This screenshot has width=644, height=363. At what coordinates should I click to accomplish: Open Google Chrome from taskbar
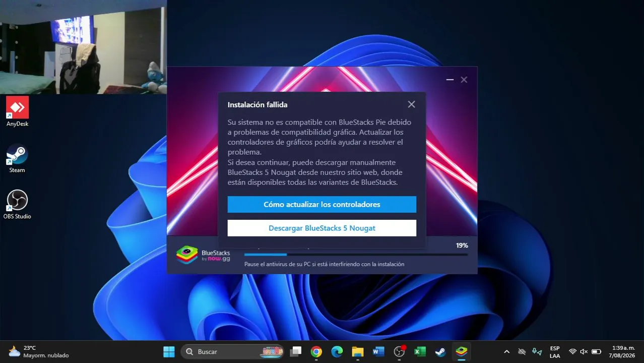pyautogui.click(x=316, y=351)
